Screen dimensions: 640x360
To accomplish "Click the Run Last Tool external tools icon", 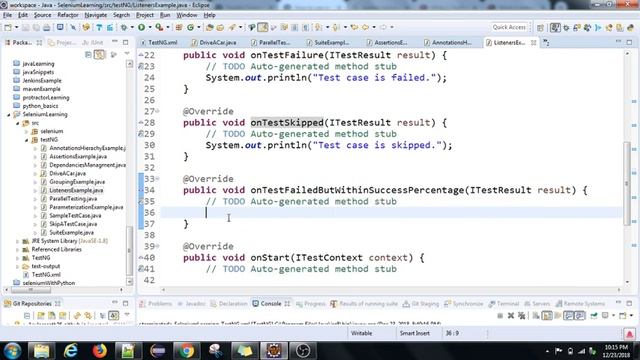I will tap(159, 27).
